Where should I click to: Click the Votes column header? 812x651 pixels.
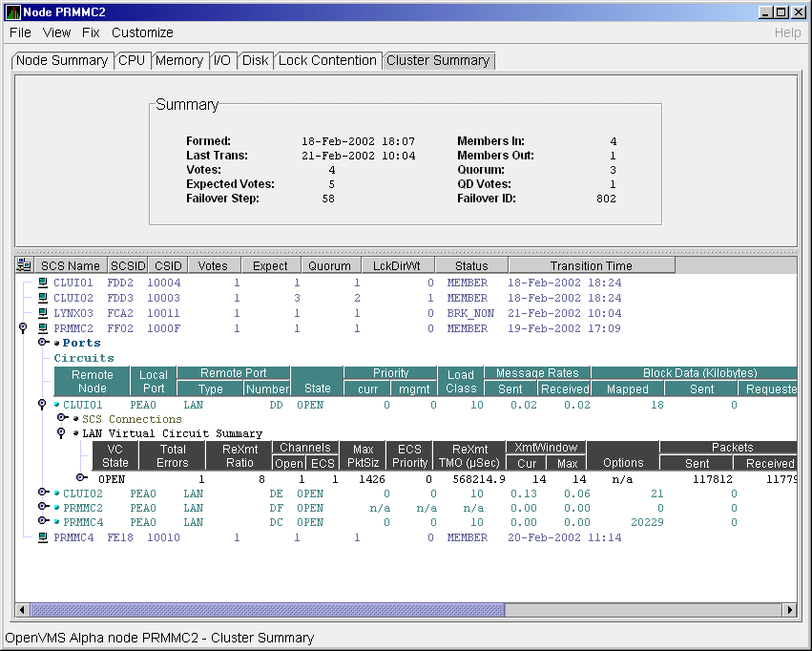tap(213, 265)
